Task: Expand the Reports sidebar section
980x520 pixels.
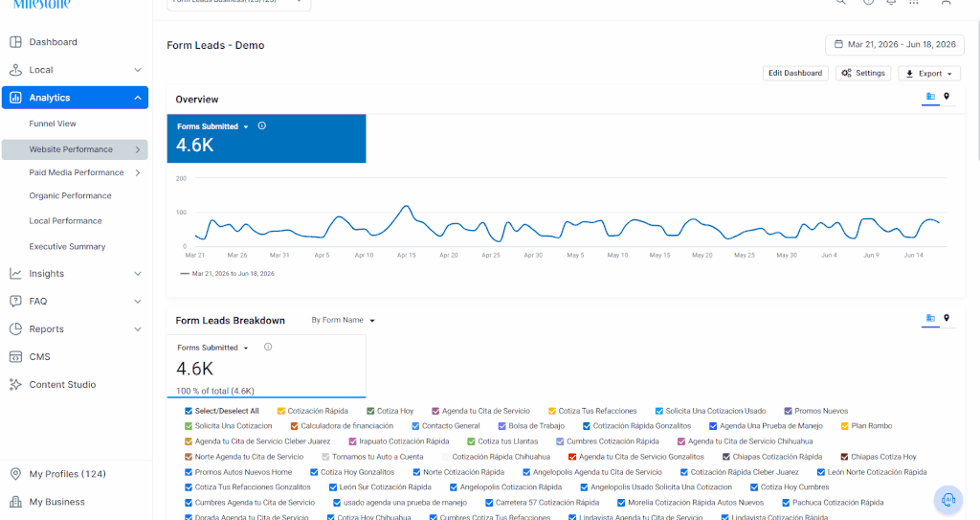Action: click(138, 329)
